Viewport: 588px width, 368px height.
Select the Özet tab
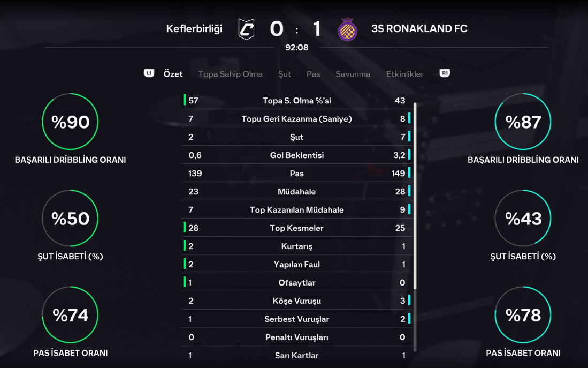[173, 74]
